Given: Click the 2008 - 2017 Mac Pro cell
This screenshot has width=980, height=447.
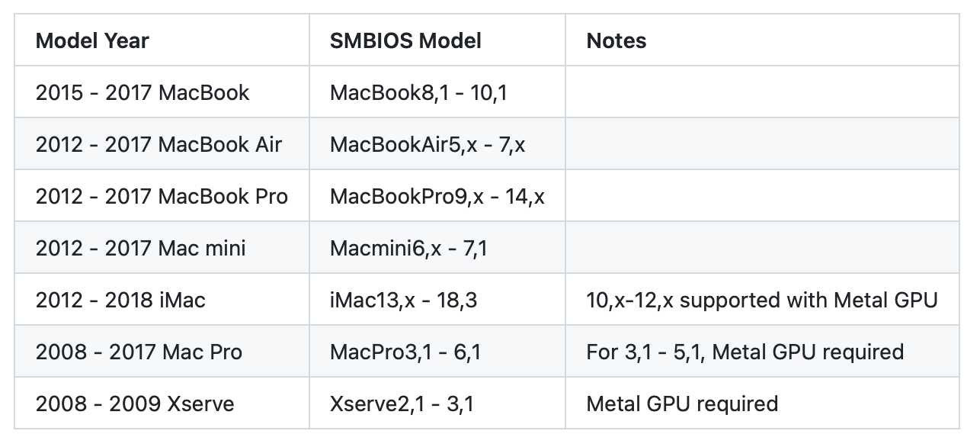Looking at the screenshot, I should click(x=139, y=352).
